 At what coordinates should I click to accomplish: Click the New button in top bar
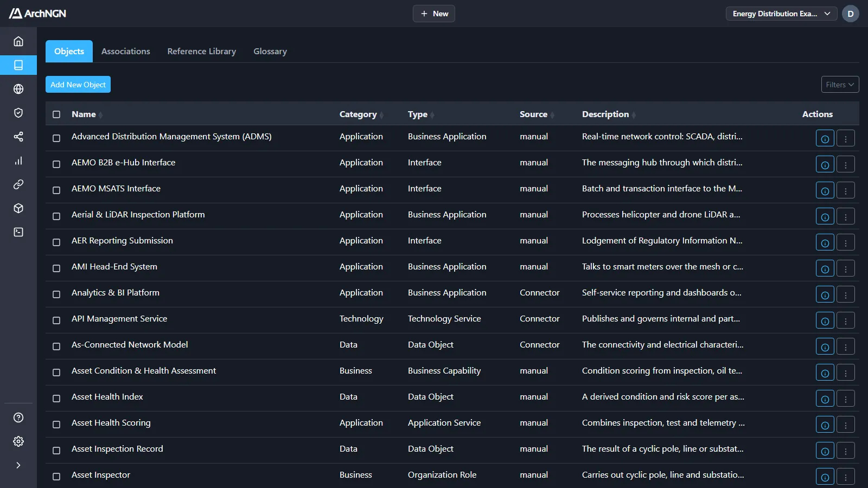(434, 14)
